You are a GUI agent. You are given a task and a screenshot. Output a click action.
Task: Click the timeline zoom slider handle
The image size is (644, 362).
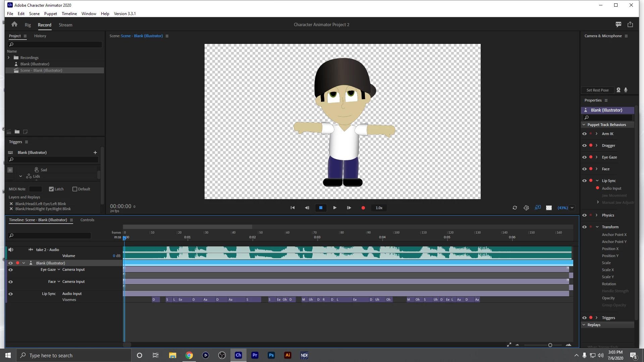(x=550, y=345)
